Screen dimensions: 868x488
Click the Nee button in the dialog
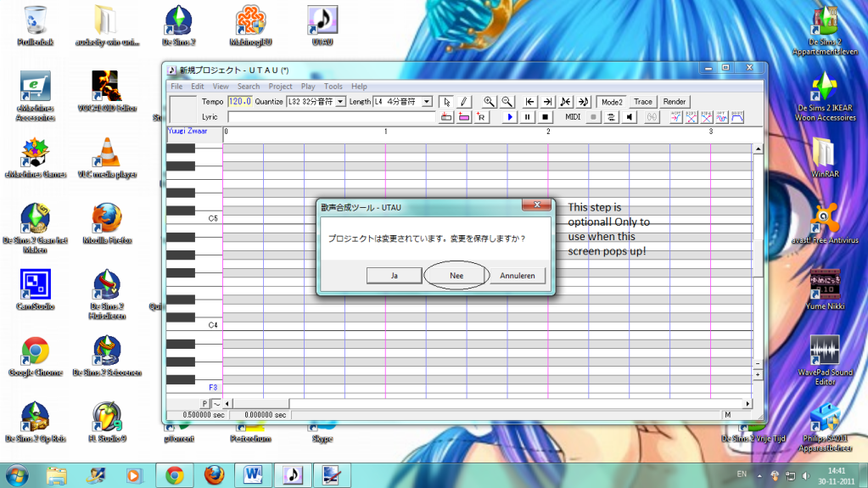pyautogui.click(x=456, y=276)
